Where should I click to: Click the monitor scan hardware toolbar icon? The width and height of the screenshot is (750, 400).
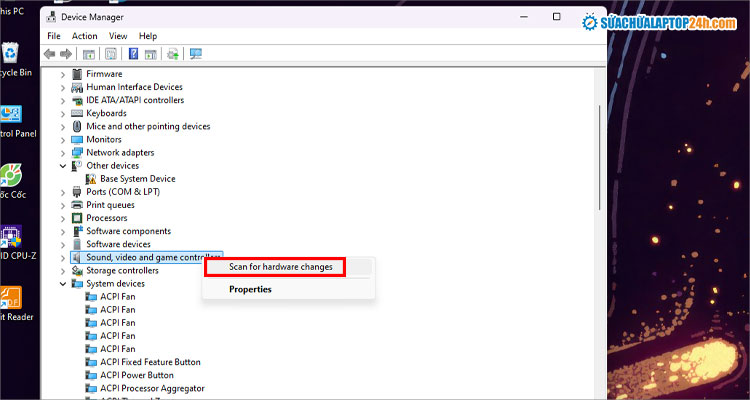point(195,54)
